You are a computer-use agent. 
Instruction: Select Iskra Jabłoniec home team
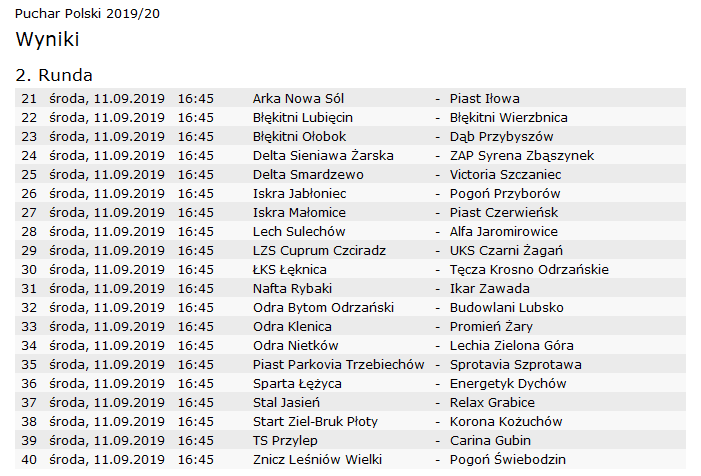tap(300, 194)
